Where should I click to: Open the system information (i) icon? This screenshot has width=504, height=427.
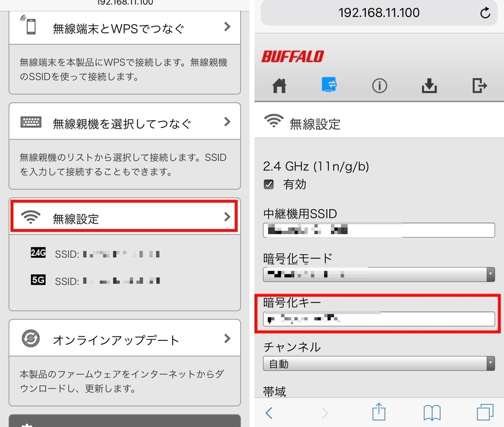tap(379, 86)
